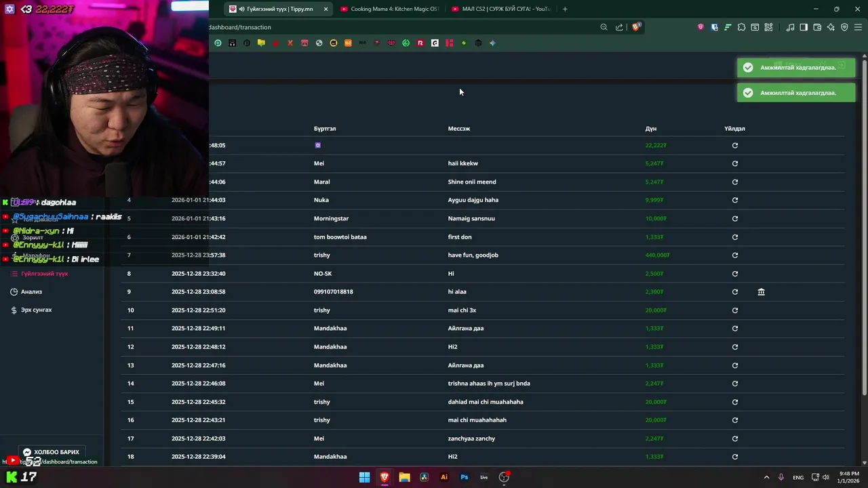
Task: Click the Дүн column header
Action: (651, 129)
